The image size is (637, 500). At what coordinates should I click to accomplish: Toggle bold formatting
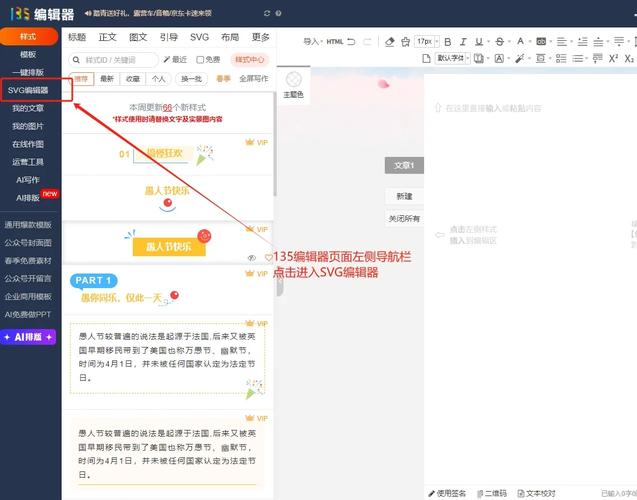(448, 42)
